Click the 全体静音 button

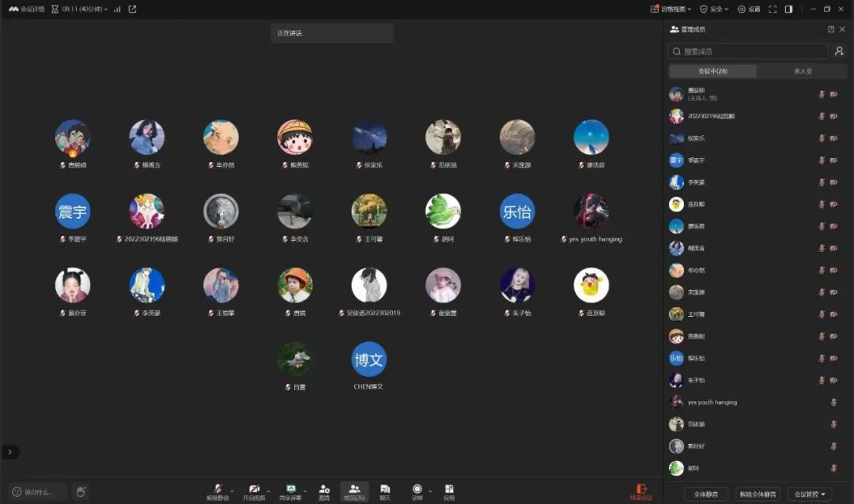(705, 495)
